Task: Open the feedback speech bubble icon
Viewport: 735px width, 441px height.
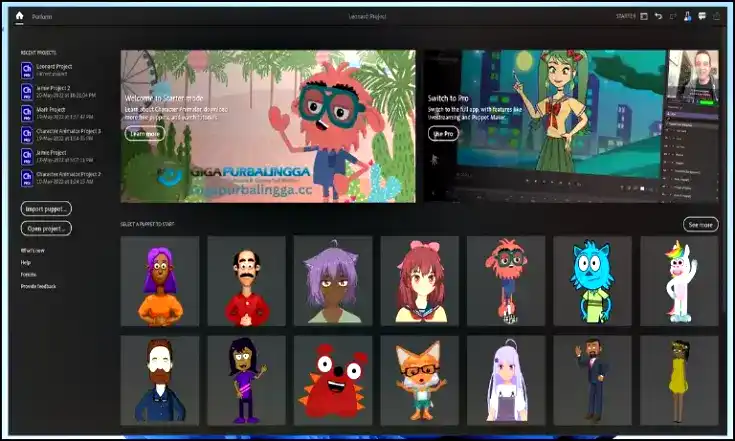Action: (x=702, y=16)
